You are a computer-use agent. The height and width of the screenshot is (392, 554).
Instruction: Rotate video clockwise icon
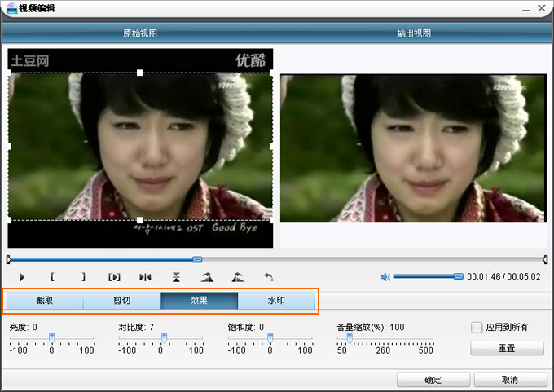[x=207, y=277]
